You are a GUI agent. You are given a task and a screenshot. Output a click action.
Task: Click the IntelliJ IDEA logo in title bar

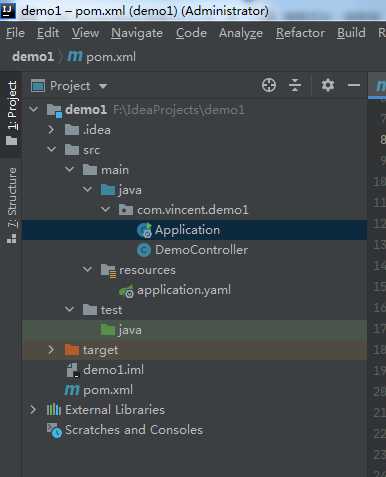(8, 10)
